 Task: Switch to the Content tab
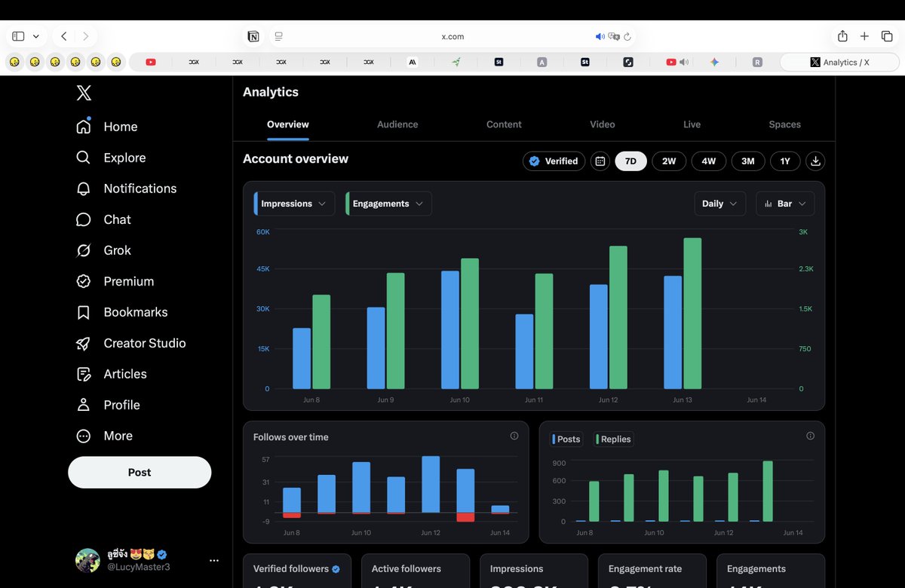click(504, 124)
